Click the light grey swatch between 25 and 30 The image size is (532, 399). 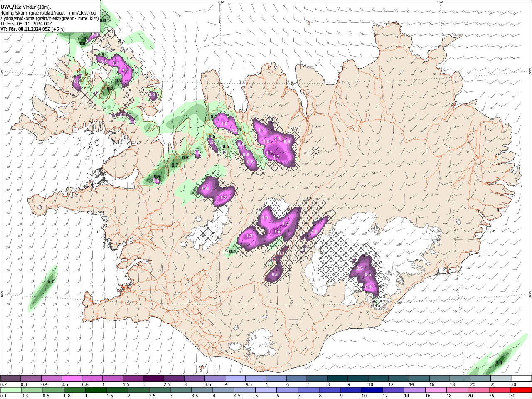pyautogui.click(x=500, y=379)
